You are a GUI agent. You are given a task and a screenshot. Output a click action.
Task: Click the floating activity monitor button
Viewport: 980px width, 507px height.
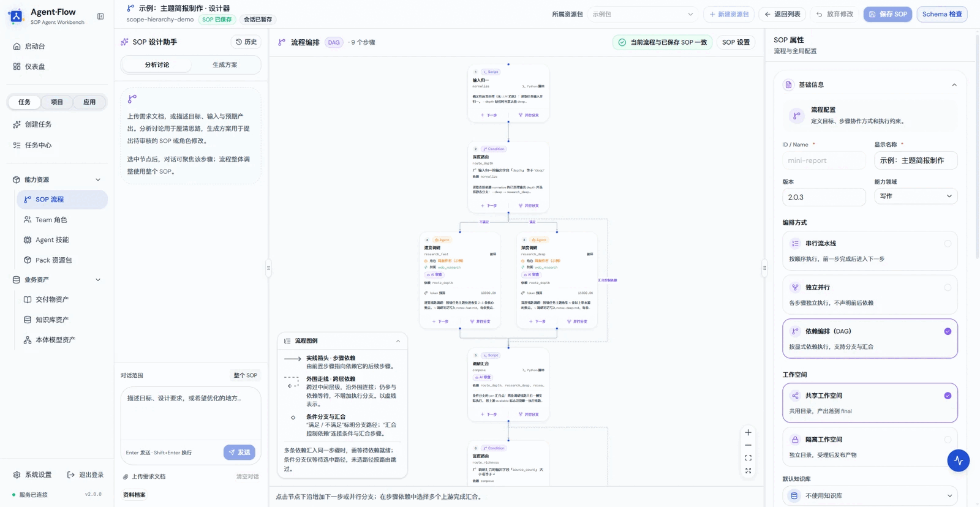click(958, 460)
